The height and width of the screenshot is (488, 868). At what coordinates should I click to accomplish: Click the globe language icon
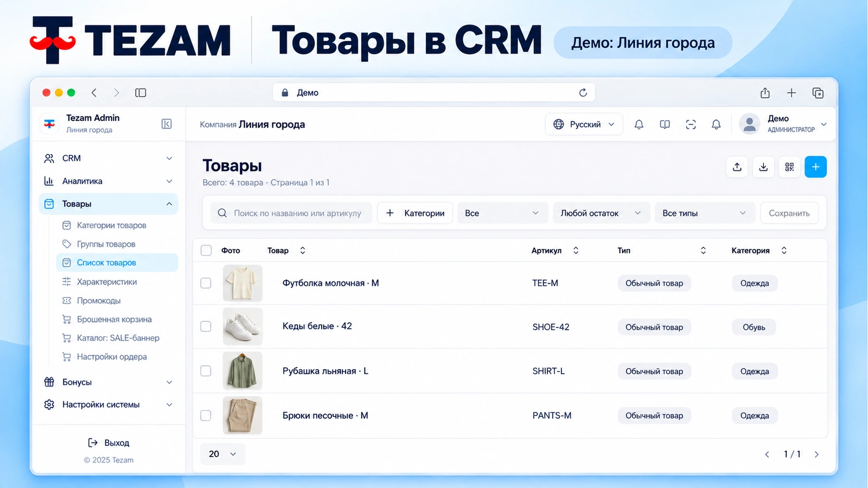click(x=558, y=124)
